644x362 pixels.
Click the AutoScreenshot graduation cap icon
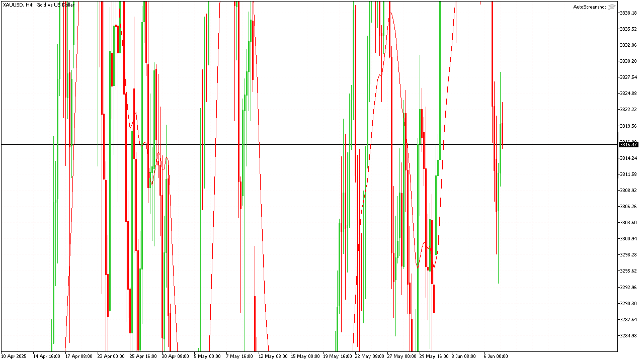tap(612, 7)
